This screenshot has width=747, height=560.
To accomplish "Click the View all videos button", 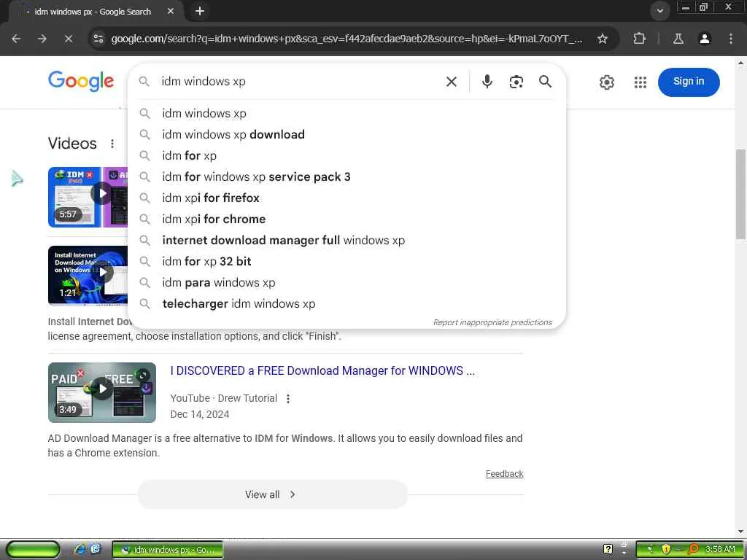I will click(273, 494).
